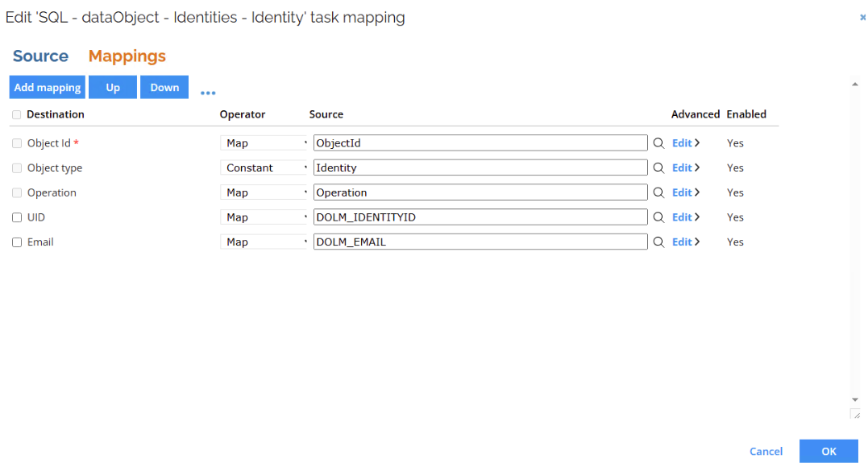
Task: Click scrollbar up arrow of mappings panel
Action: pos(855,84)
